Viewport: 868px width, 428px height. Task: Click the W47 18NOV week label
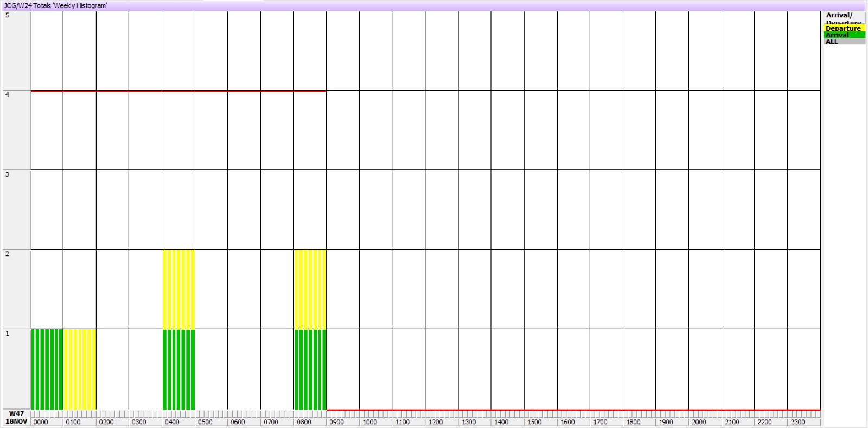[16, 418]
